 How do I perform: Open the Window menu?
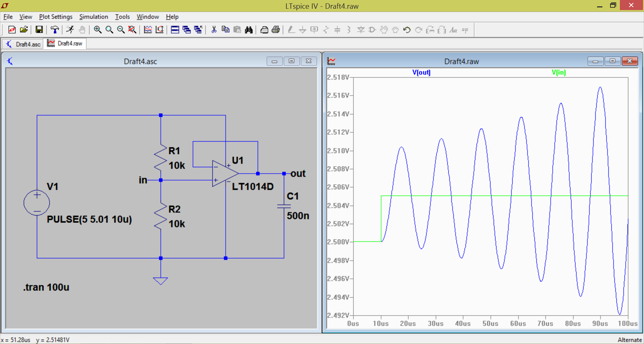(x=148, y=17)
